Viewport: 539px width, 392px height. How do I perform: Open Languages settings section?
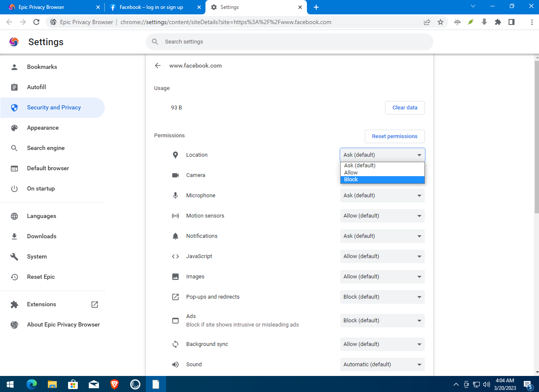coord(52,216)
